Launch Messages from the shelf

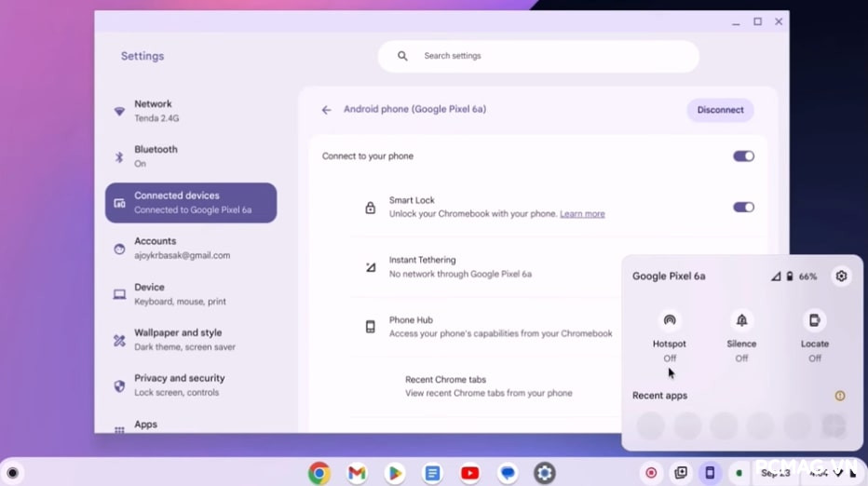pos(508,473)
